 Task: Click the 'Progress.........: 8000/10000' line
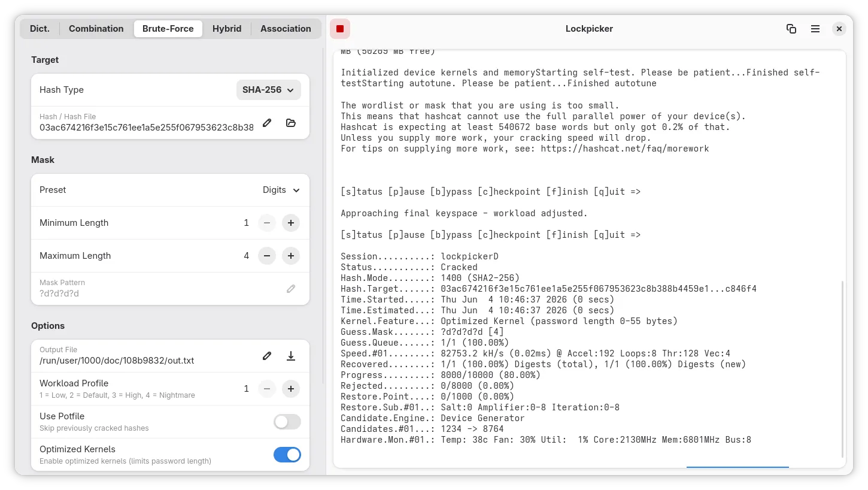(441, 375)
